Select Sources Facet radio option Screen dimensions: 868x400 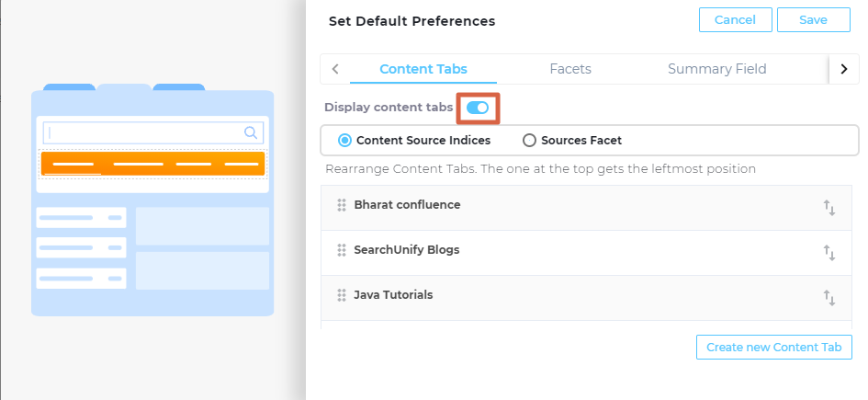point(529,141)
